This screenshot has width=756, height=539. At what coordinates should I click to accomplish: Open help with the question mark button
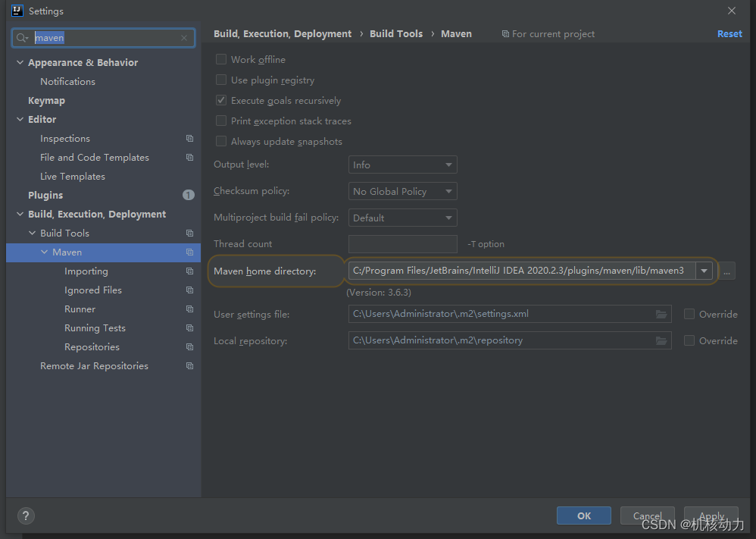click(x=26, y=515)
